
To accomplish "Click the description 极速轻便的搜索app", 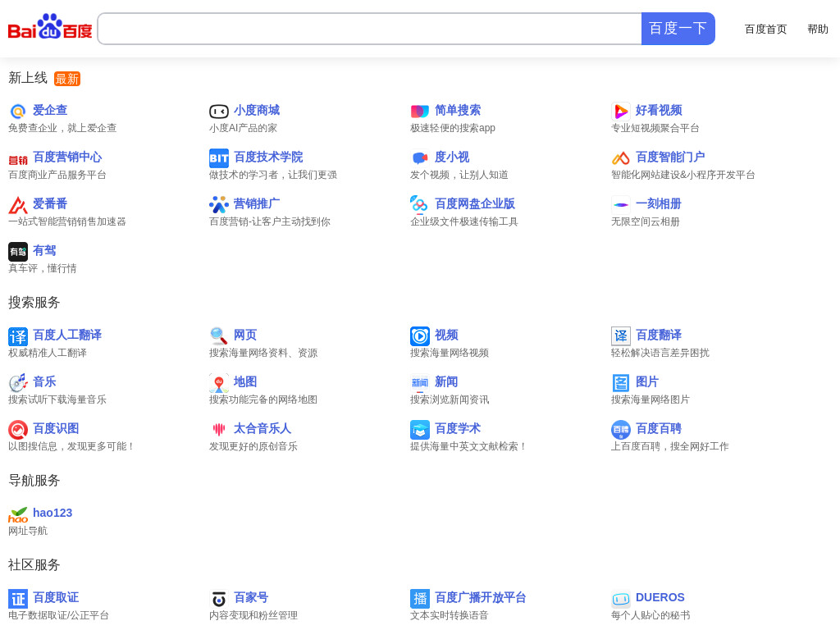I will 453,128.
